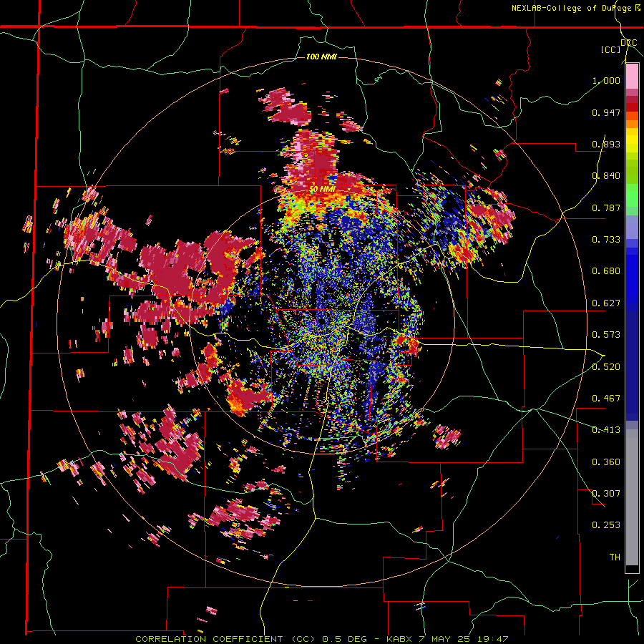
Task: Pick the light pink top color bar segment
Action: 632,77
